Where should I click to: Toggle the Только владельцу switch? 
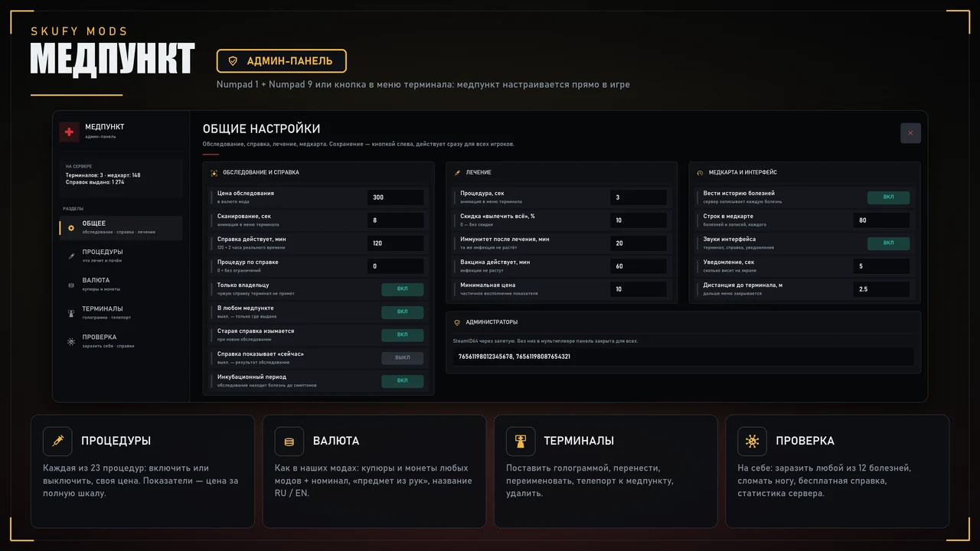pyautogui.click(x=403, y=289)
